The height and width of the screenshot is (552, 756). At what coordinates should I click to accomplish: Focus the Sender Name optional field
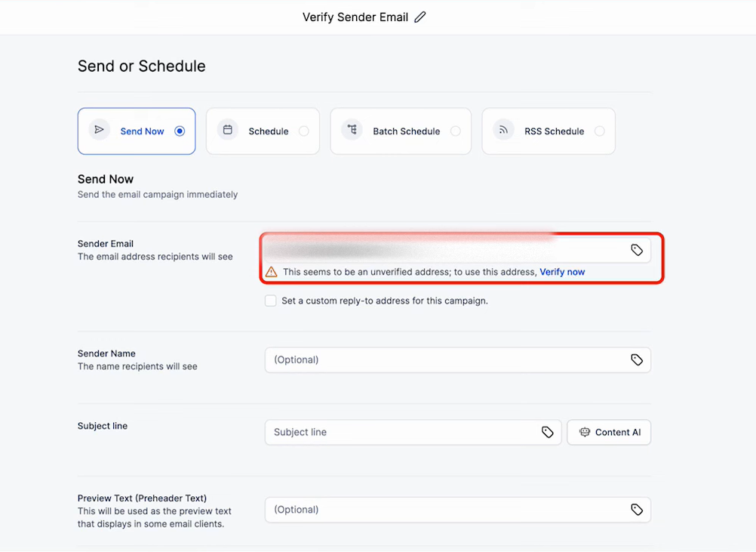pos(445,360)
